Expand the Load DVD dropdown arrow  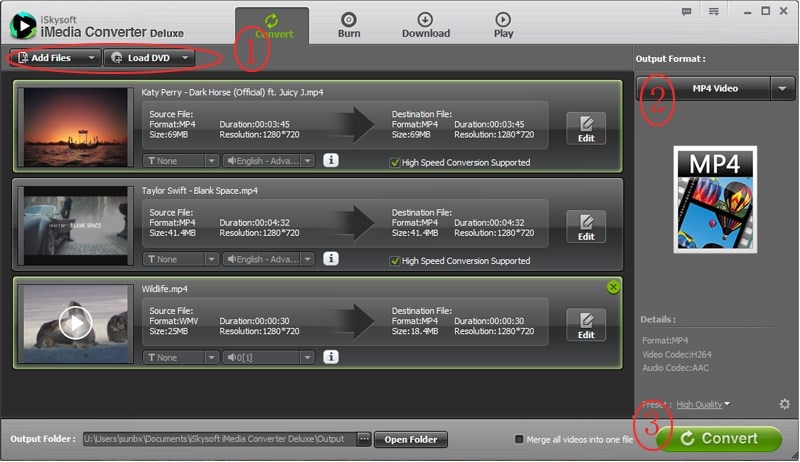(185, 58)
